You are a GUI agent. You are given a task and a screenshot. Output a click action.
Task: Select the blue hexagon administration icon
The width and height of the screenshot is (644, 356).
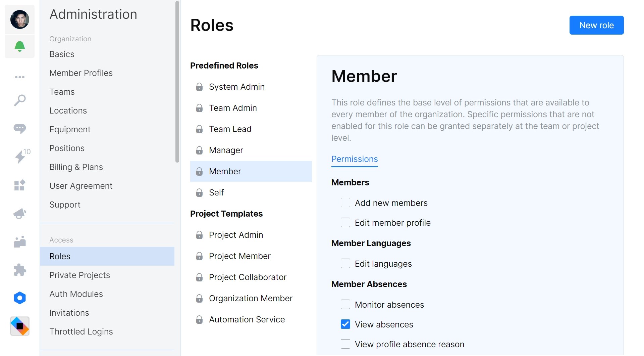click(20, 298)
